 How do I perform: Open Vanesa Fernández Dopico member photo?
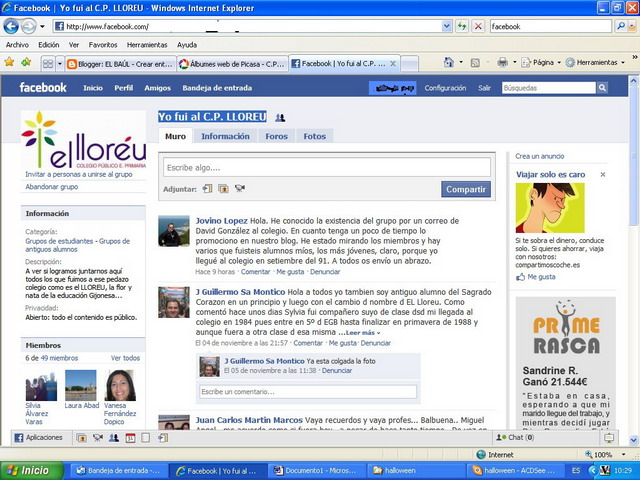point(120,385)
